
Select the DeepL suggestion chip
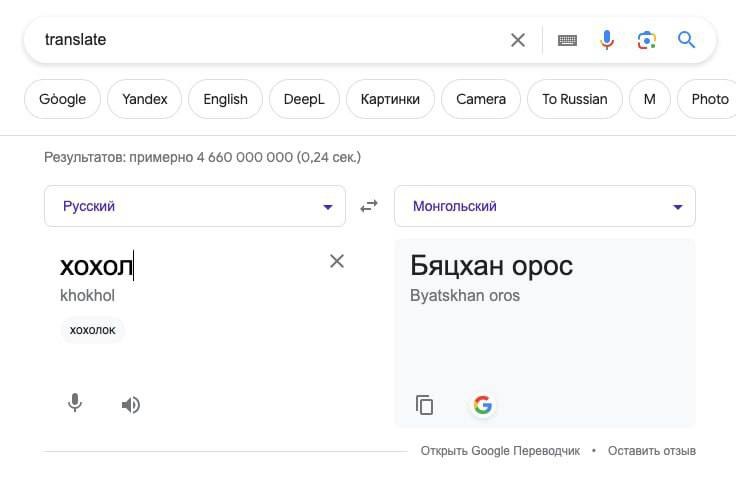coord(304,99)
